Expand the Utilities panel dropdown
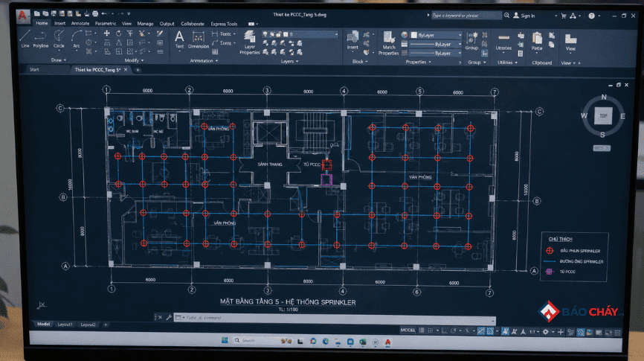This screenshot has height=361, width=644. click(507, 63)
